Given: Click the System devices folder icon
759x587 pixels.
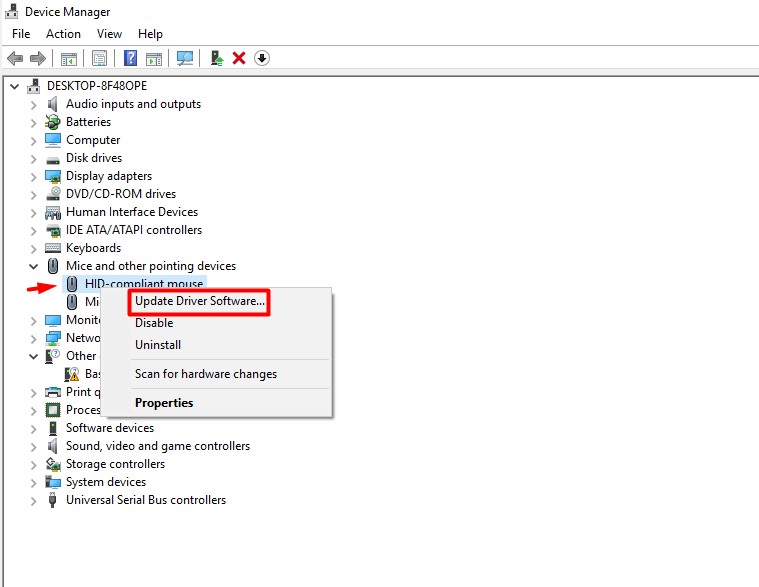Looking at the screenshot, I should 52,482.
